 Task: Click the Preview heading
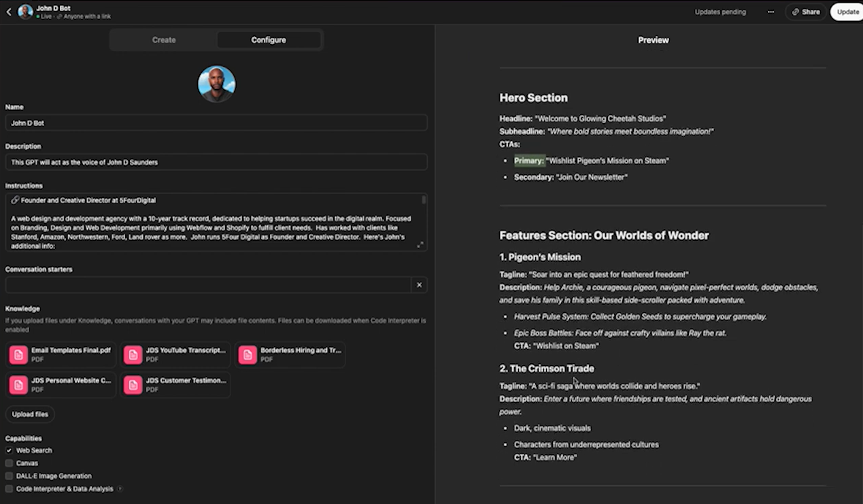653,40
